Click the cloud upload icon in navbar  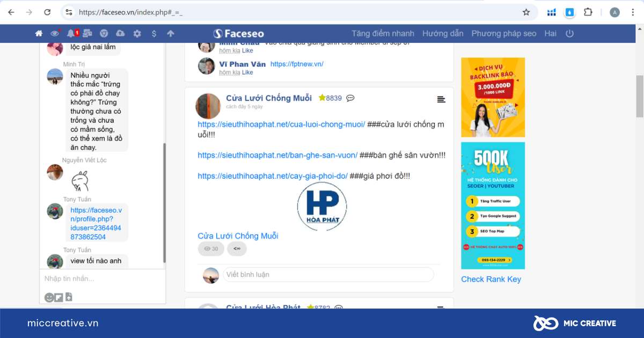pyautogui.click(x=120, y=33)
